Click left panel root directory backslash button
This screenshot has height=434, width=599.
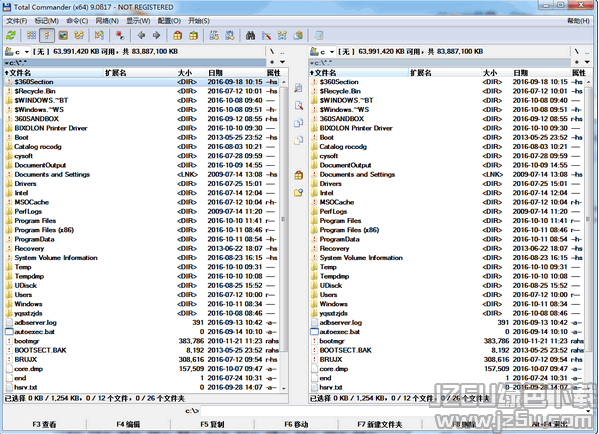point(272,52)
